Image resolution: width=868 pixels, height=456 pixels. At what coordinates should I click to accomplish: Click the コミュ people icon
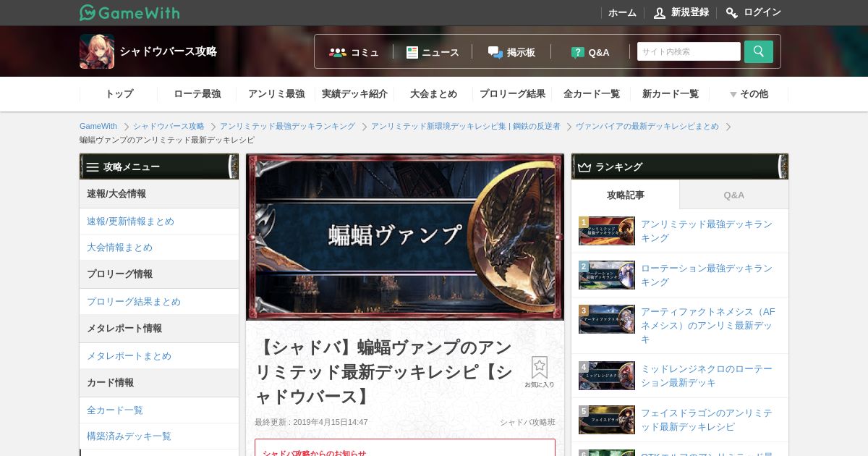tap(338, 52)
